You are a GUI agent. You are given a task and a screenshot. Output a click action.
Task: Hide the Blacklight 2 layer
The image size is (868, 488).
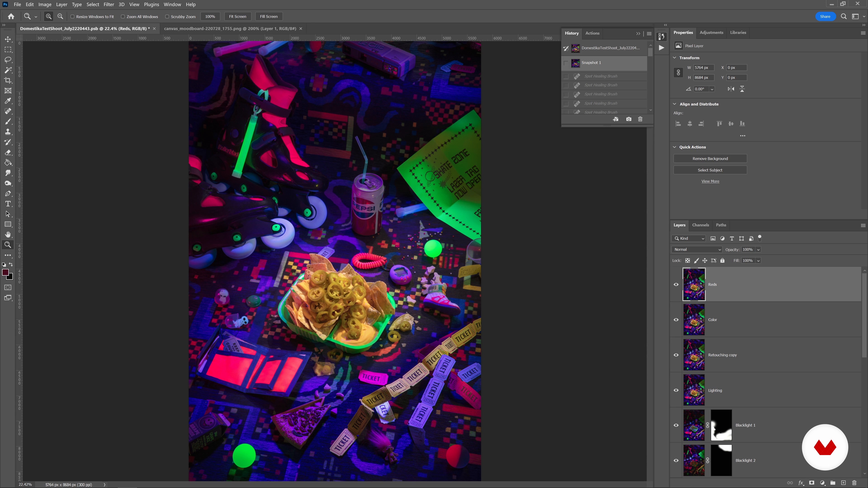[x=676, y=461]
